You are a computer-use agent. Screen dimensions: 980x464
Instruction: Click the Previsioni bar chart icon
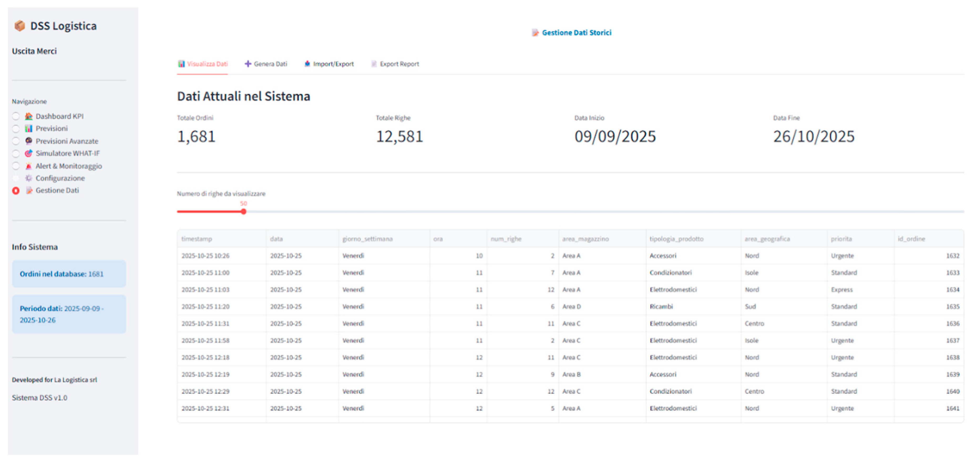pyautogui.click(x=29, y=128)
